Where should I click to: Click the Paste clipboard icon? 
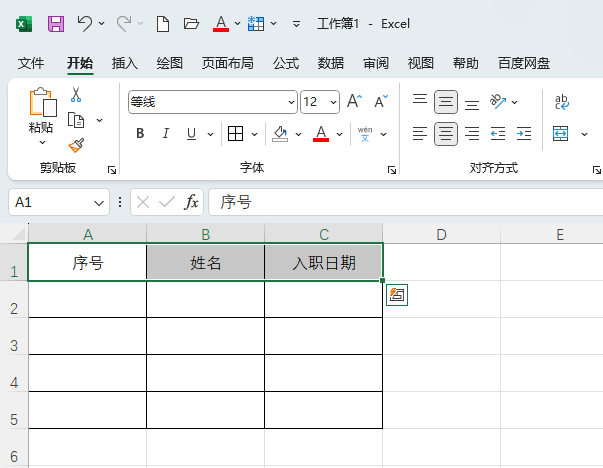pyautogui.click(x=43, y=102)
